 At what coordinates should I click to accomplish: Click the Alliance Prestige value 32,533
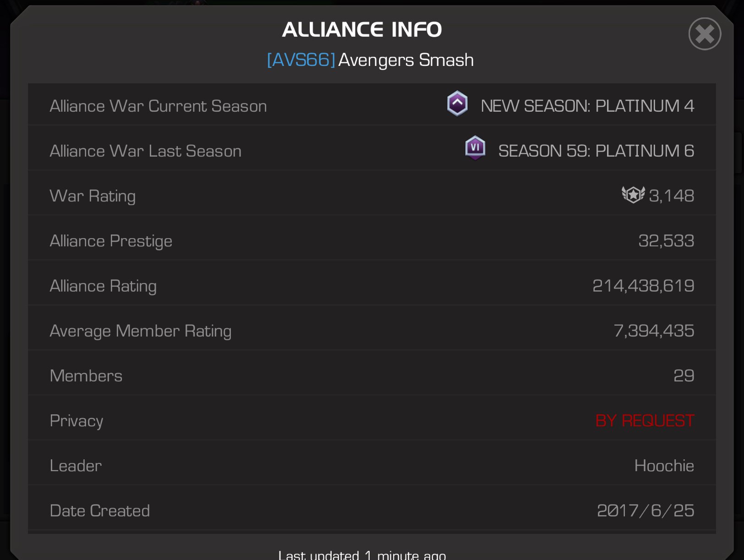coord(666,241)
